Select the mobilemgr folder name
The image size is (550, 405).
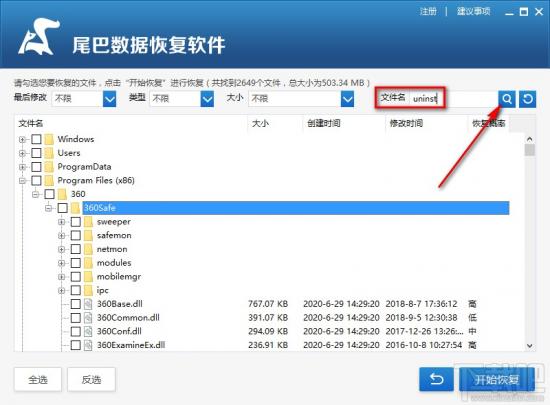point(119,277)
